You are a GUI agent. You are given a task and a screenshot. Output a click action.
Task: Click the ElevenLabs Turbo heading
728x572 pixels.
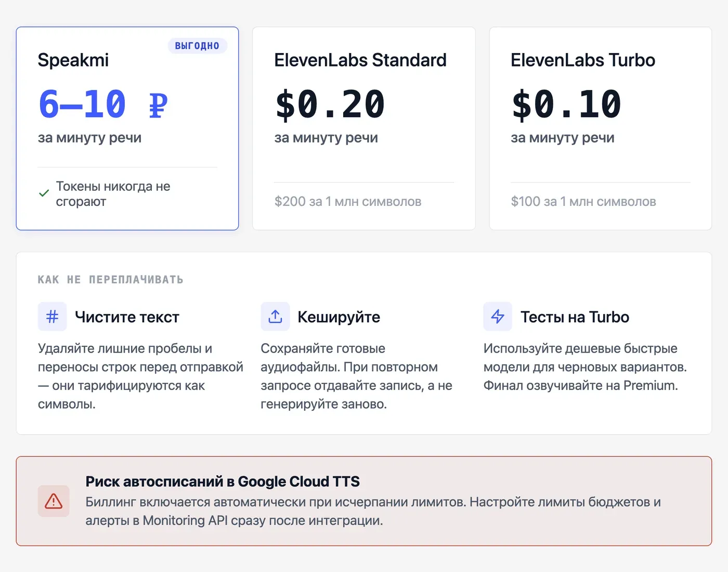(583, 60)
